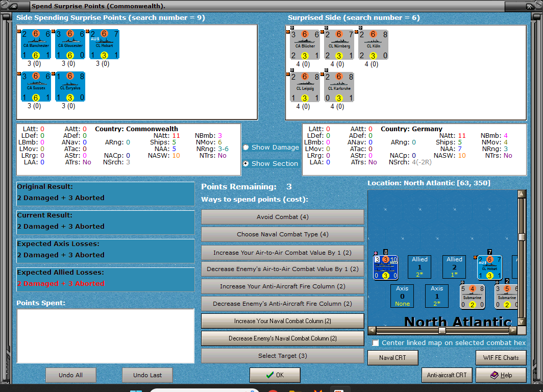Viewport: 543px width, 392px height.
Task: Select the CA Blücher ship counter
Action: (305, 45)
